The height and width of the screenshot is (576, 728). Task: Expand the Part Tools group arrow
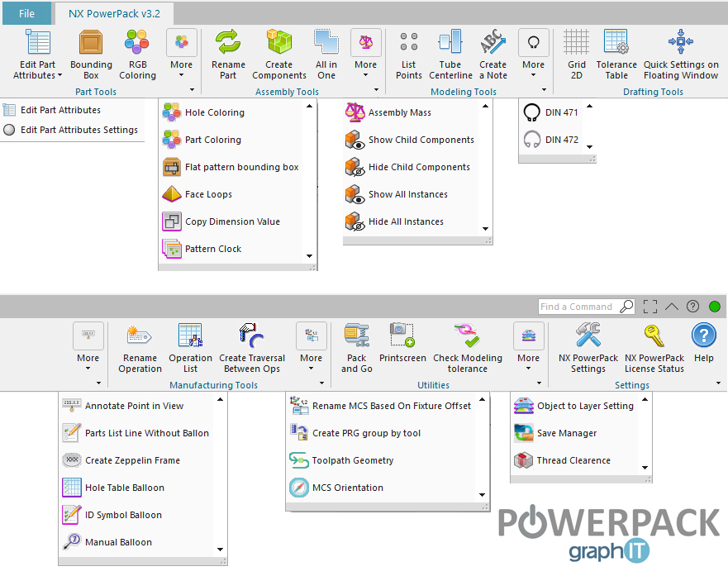coord(192,89)
